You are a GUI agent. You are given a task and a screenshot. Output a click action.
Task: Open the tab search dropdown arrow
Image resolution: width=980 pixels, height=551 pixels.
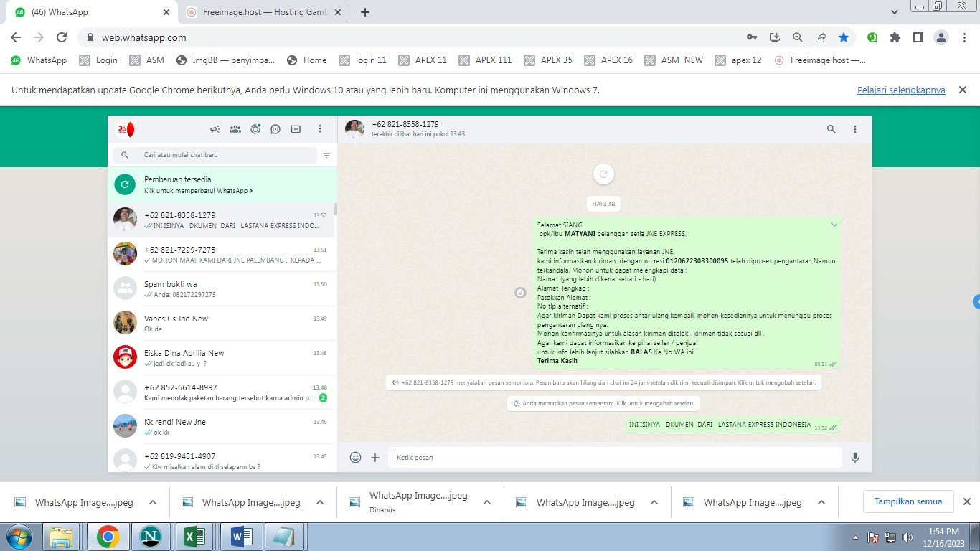(x=895, y=12)
